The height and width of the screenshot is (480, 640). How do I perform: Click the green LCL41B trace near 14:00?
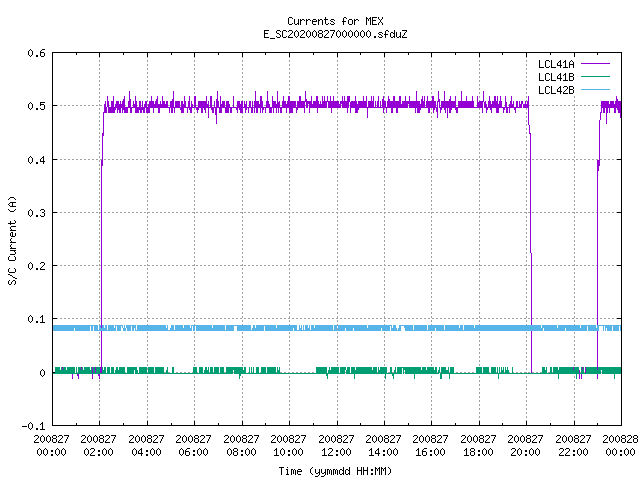coord(384,371)
